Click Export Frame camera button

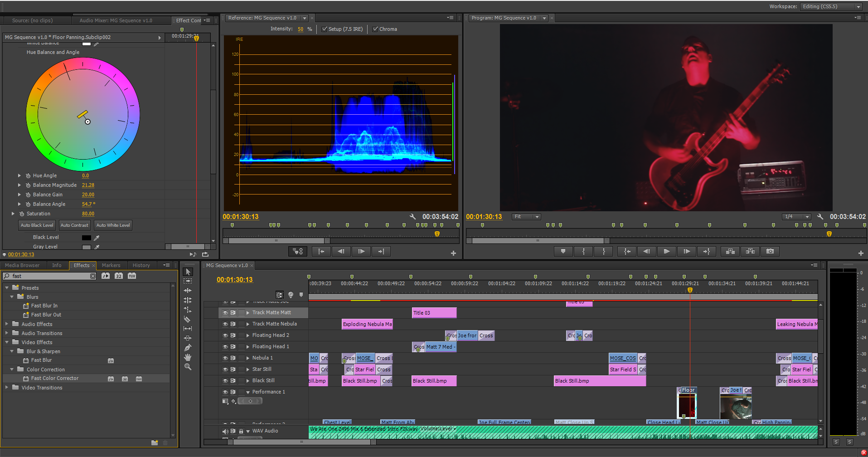pyautogui.click(x=770, y=251)
